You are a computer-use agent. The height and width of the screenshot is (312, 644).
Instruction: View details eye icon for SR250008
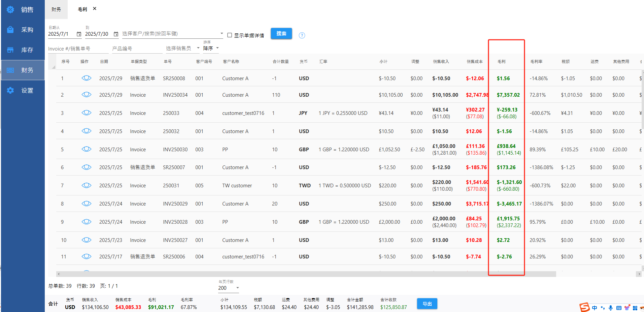tap(87, 78)
